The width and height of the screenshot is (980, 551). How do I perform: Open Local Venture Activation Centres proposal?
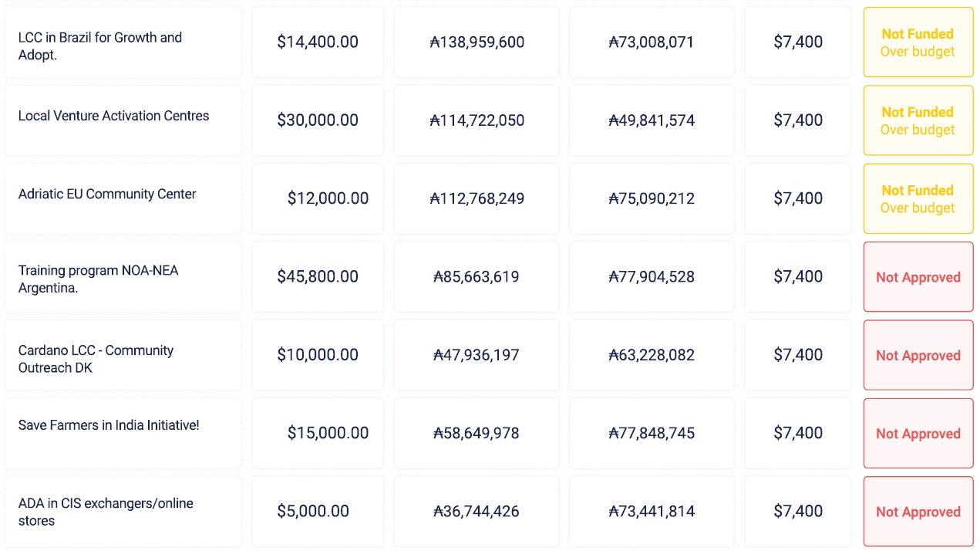click(x=113, y=116)
